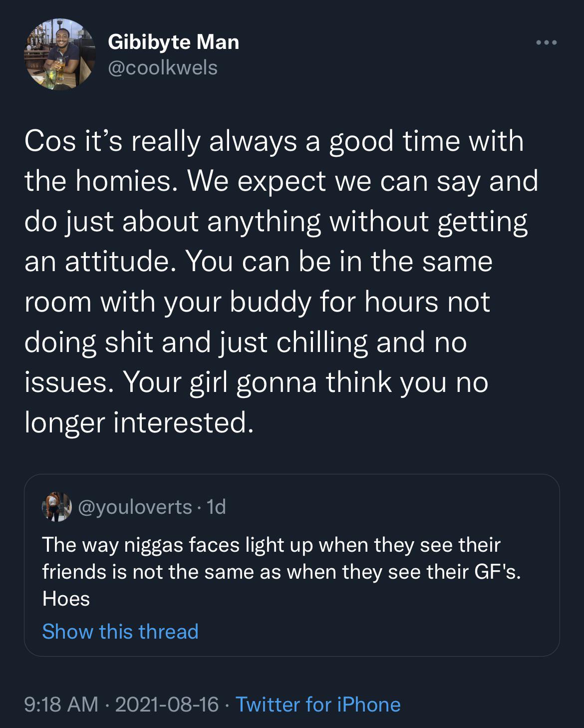
Task: Click the word "Hoes" in quoted tweet
Action: tap(66, 599)
